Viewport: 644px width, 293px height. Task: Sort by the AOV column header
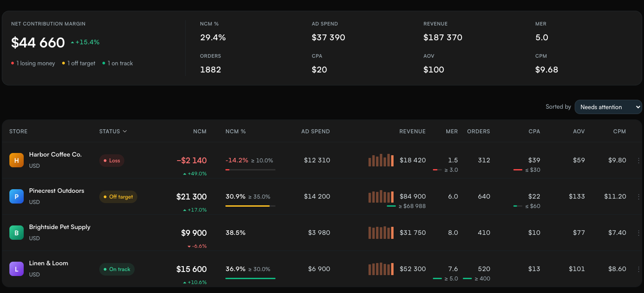point(579,132)
